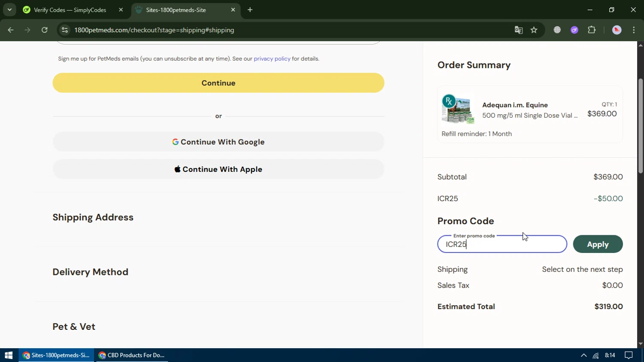The width and height of the screenshot is (644, 362).
Task: Open site information icon in address bar
Action: click(65, 30)
